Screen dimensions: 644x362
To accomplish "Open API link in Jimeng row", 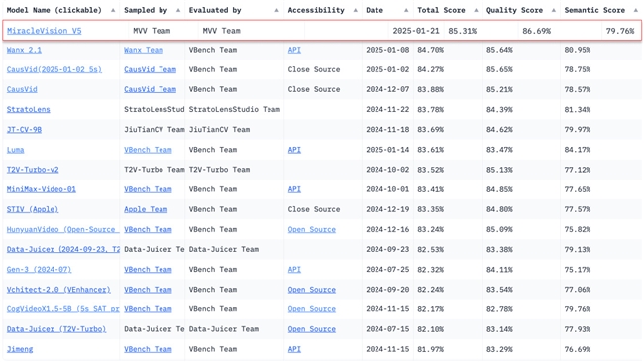I will (294, 349).
